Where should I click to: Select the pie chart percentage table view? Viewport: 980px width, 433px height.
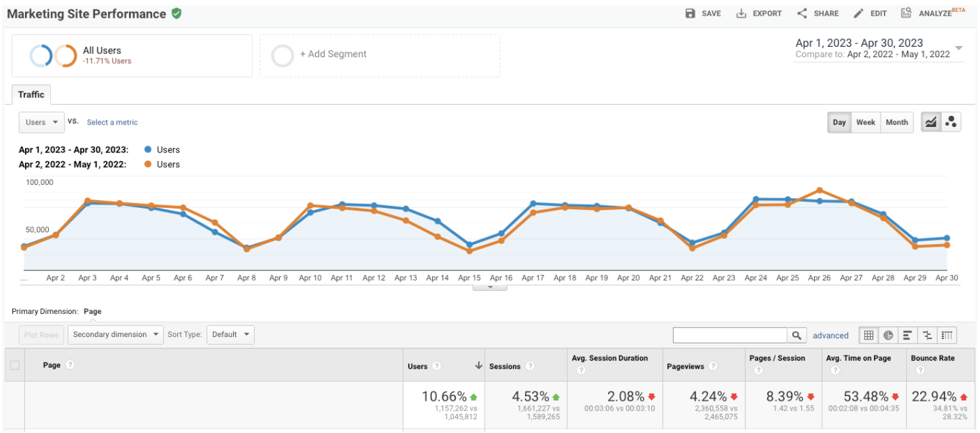888,335
